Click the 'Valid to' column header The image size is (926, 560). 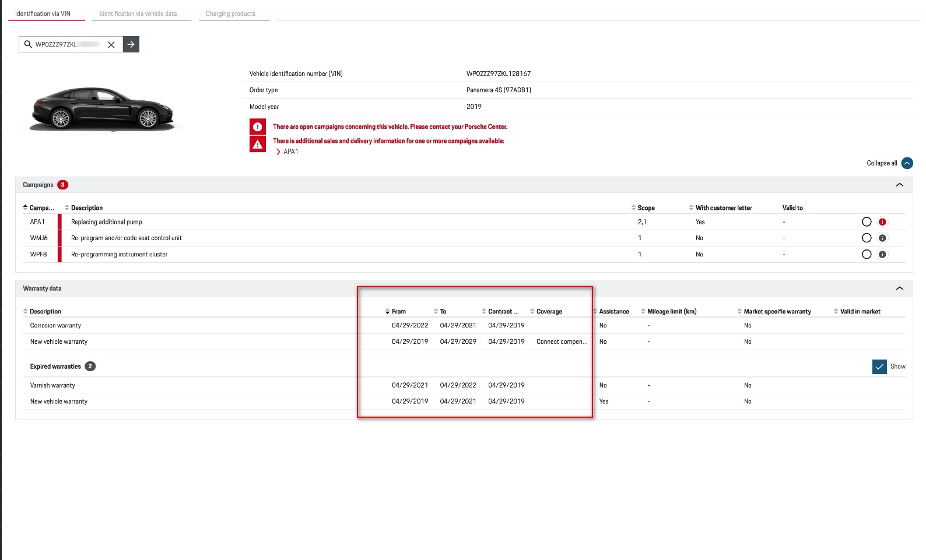[792, 208]
